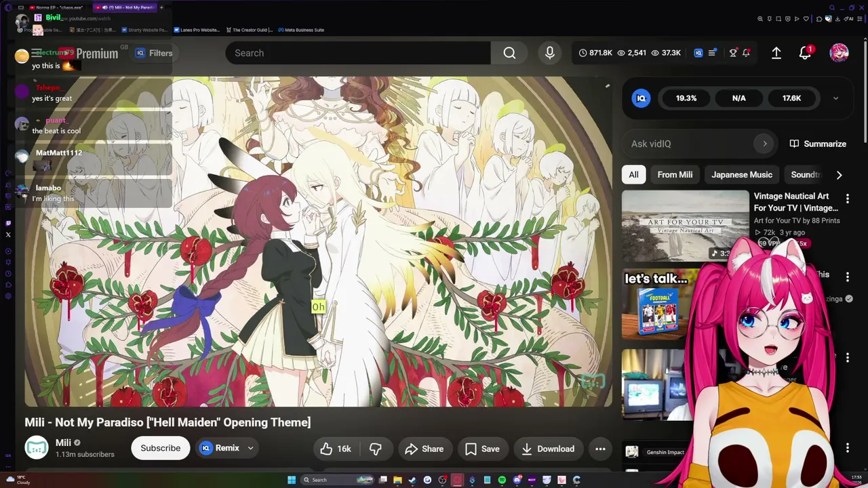This screenshot has height=488, width=868.
Task: Open Task View on the taskbar
Action: pos(382,480)
